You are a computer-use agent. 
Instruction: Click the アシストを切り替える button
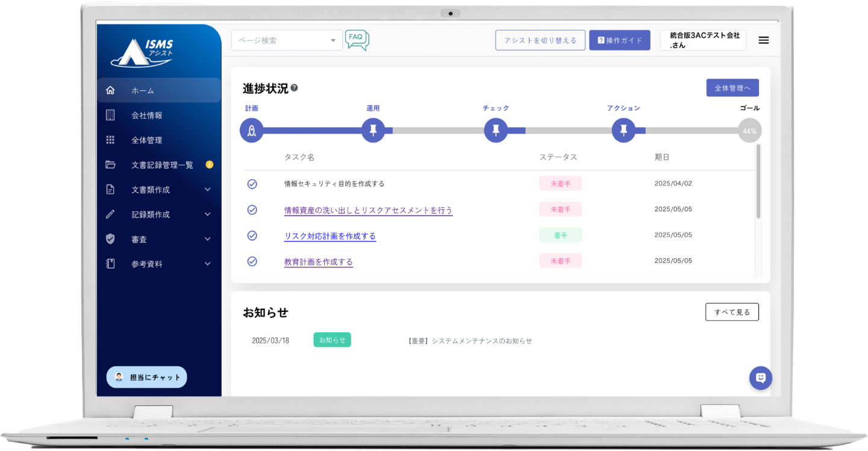point(540,40)
